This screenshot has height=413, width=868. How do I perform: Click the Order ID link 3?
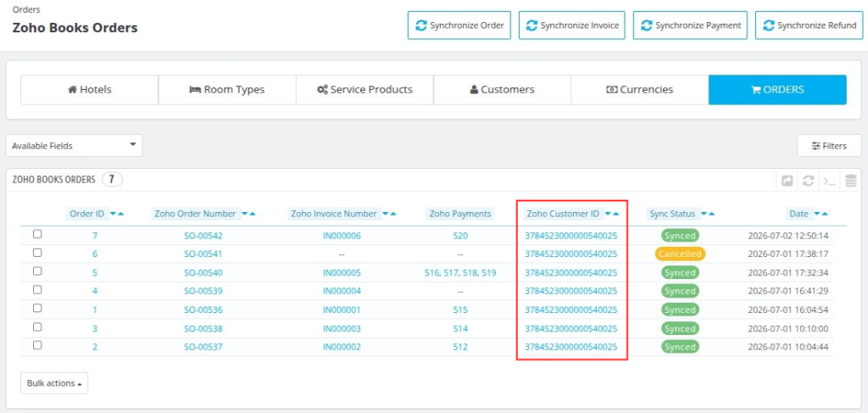95,329
